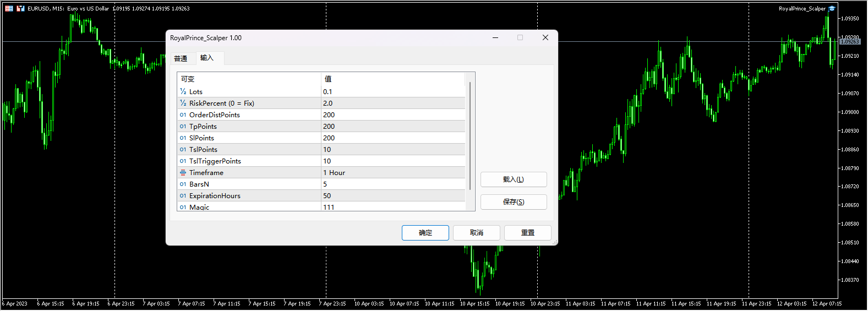Click the RiskPercent row type icon

tap(183, 103)
